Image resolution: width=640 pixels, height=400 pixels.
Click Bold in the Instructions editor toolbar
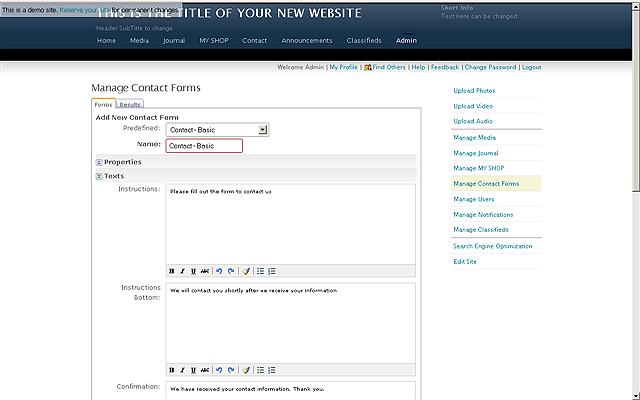pyautogui.click(x=171, y=271)
